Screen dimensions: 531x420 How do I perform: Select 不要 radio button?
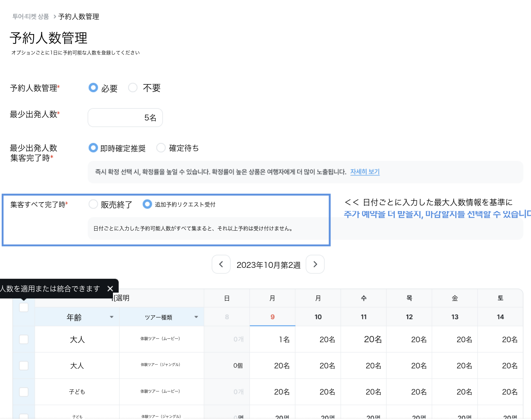tap(133, 87)
